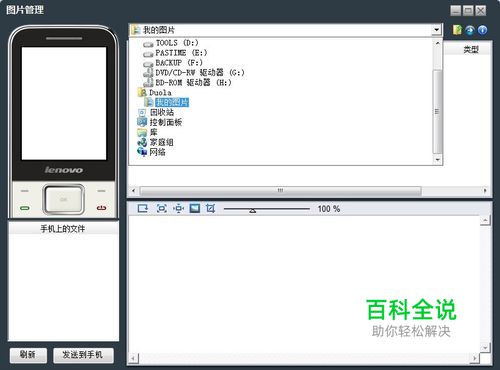Select the Duola folder label
Image resolution: width=500 pixels, height=370 pixels.
coord(160,92)
